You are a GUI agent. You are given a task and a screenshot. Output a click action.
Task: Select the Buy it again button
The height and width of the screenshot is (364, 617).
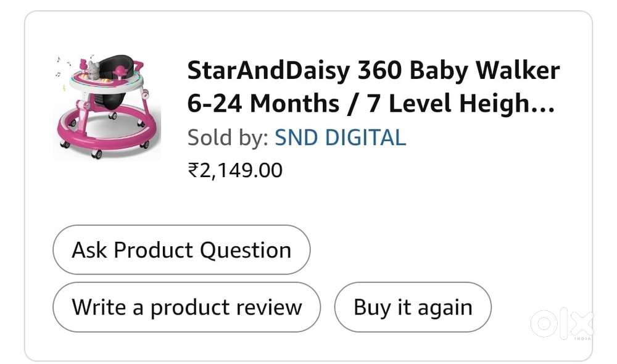tap(412, 307)
